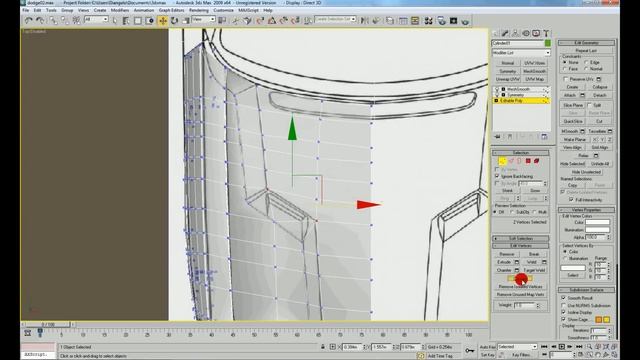640x360 pixels.
Task: Toggle Use NURMS Subdivision checkbox
Action: click(564, 305)
